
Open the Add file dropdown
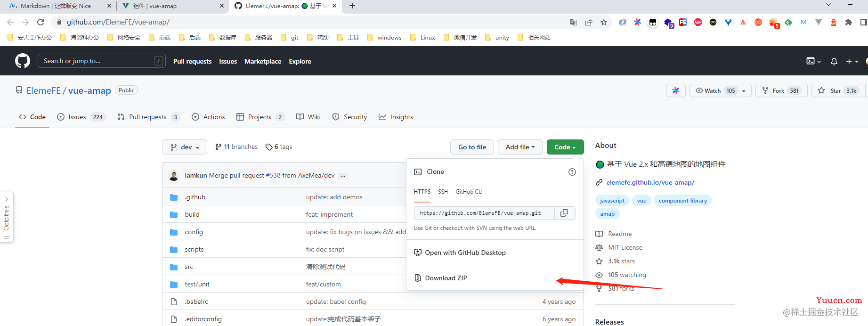tap(520, 147)
